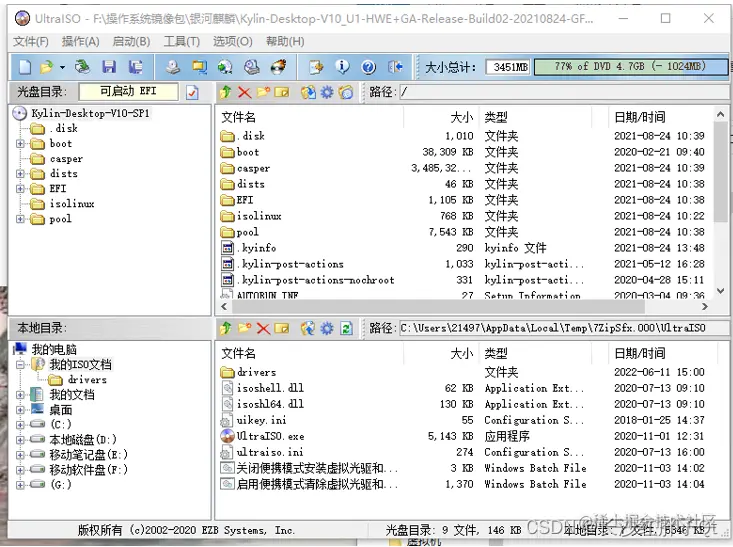Select the UltraISO.exe file in local list
Viewport: 733px width, 547px height.
pos(270,436)
